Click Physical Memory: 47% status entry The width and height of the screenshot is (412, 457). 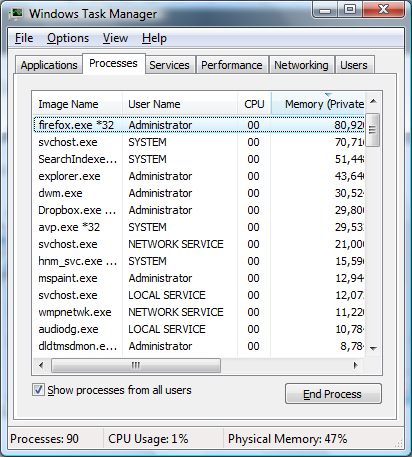(x=288, y=439)
